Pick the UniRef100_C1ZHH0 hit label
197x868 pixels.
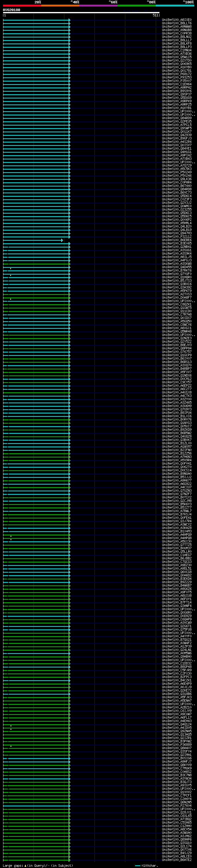[177, 826]
